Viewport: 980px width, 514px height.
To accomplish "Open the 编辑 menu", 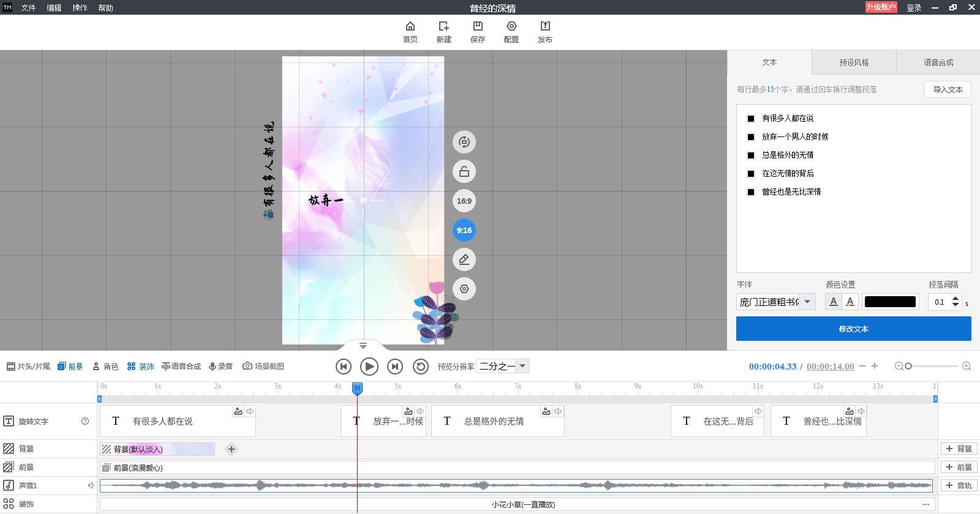I will pyautogui.click(x=54, y=8).
